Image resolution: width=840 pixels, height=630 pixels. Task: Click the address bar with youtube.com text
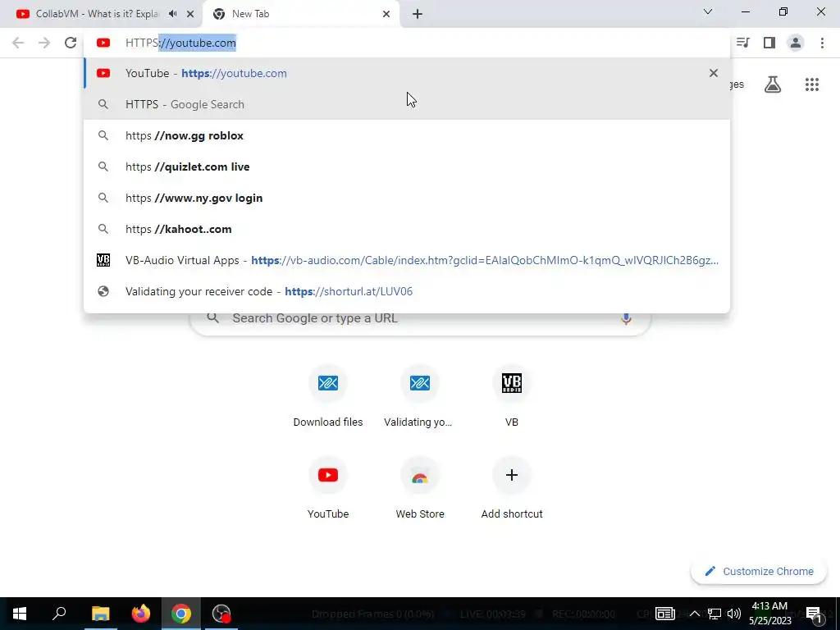click(x=407, y=43)
